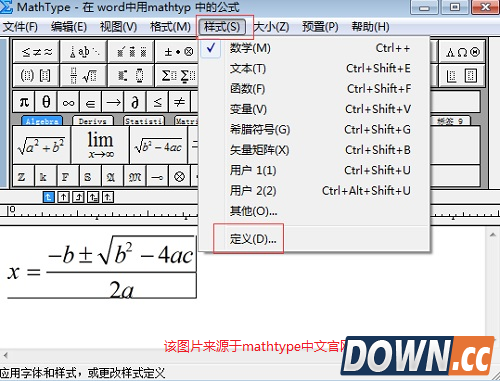Click the horizontal scroll left arrow

pyautogui.click(x=5, y=355)
